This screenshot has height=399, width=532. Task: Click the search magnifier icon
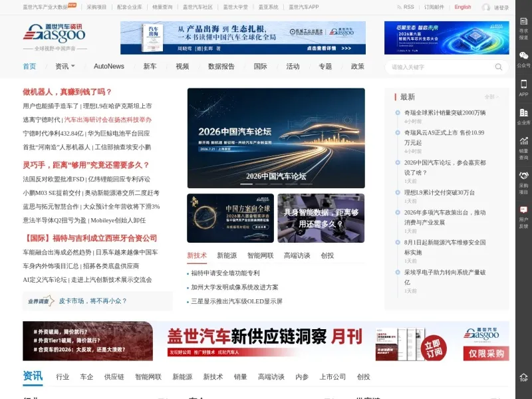click(x=498, y=67)
